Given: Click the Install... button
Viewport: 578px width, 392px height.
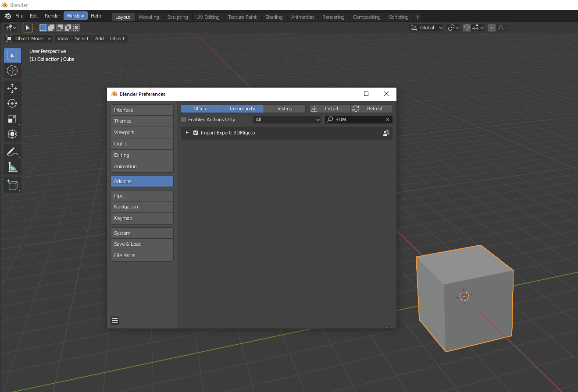Looking at the screenshot, I should 330,109.
